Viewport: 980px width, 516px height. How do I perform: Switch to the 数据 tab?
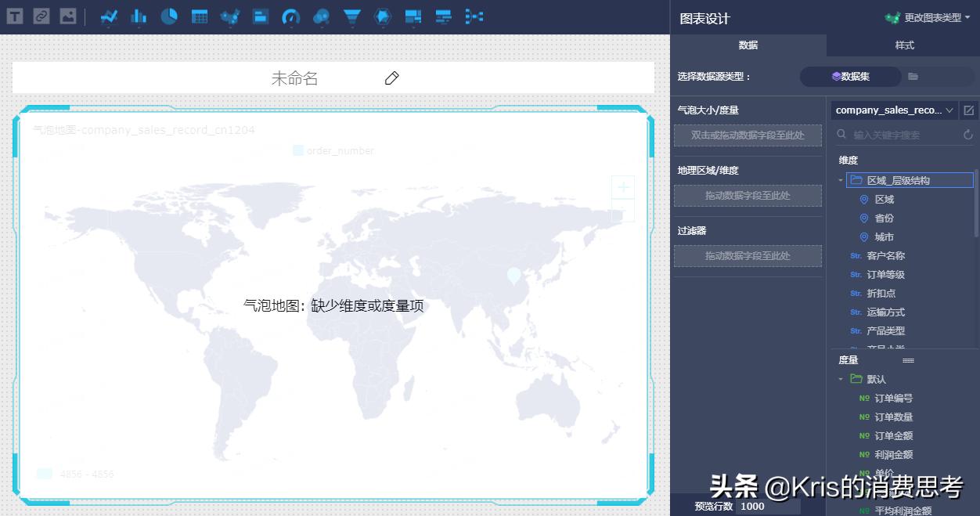pos(748,45)
